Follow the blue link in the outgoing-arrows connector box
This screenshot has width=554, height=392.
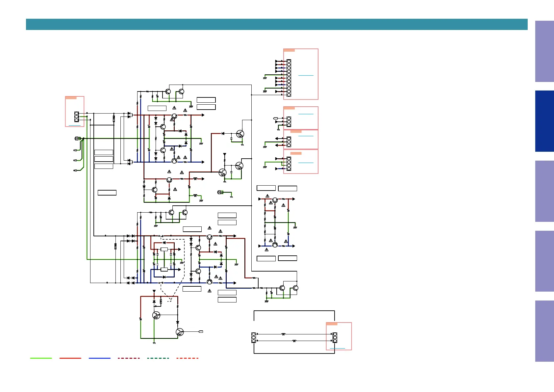point(306,136)
